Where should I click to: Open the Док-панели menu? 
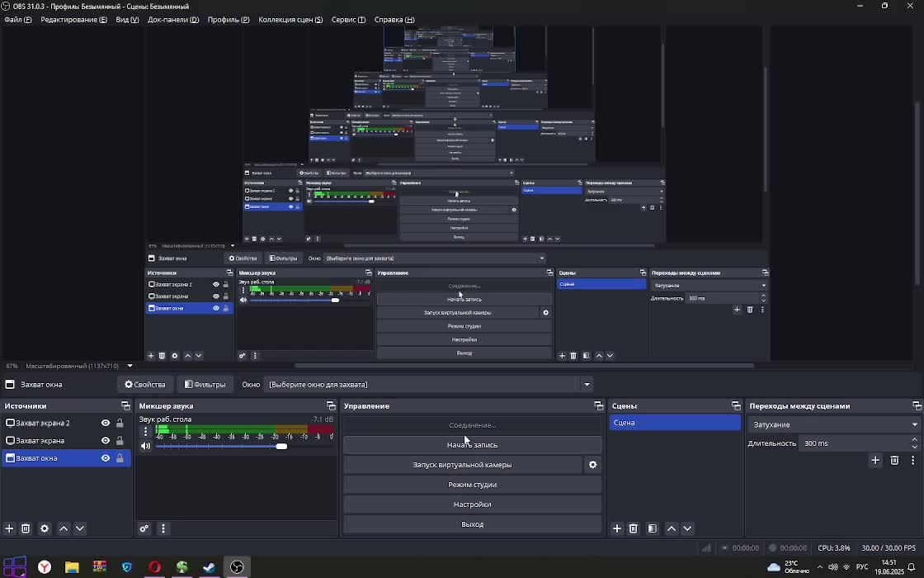click(x=173, y=20)
